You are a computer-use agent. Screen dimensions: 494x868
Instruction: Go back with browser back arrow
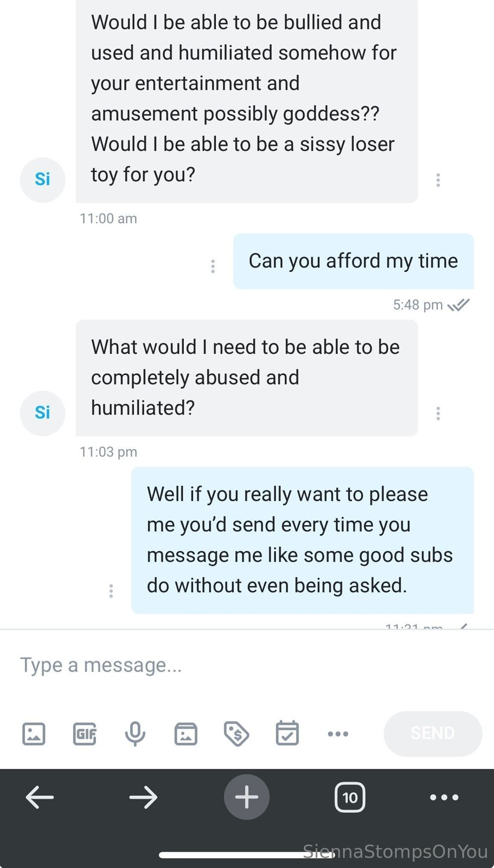click(40, 797)
